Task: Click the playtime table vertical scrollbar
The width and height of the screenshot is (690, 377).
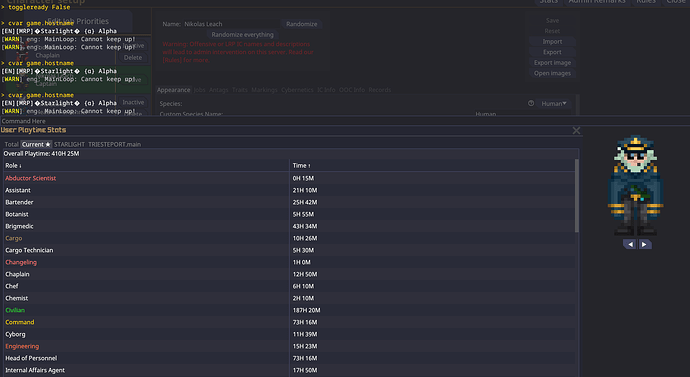Action: (x=576, y=196)
